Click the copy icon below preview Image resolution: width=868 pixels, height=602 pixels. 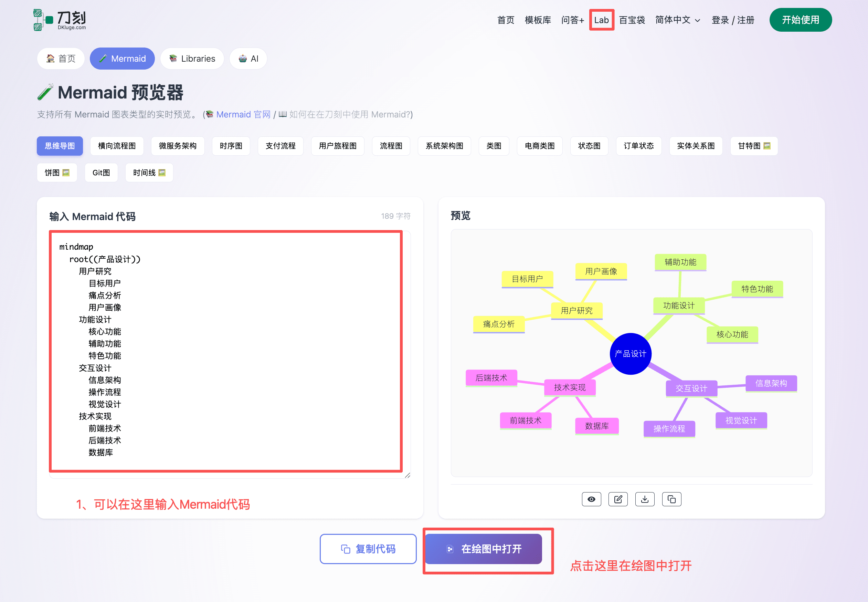coord(671,499)
